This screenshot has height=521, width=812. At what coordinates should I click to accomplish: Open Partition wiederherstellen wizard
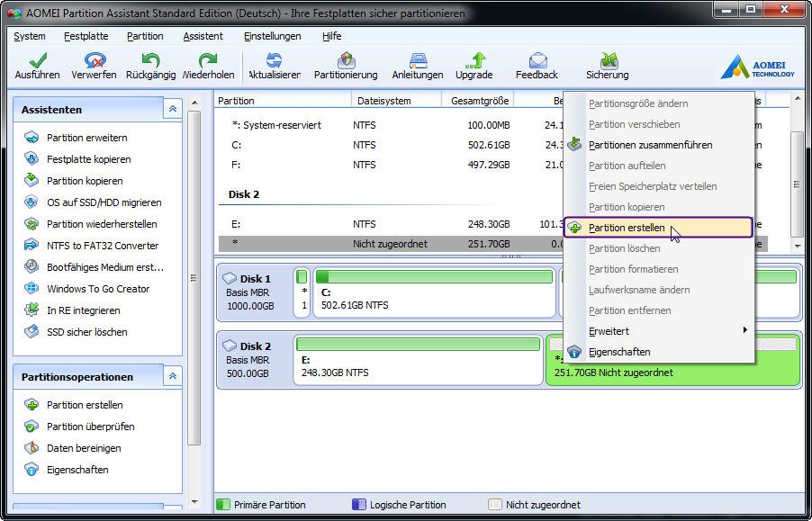coord(91,224)
